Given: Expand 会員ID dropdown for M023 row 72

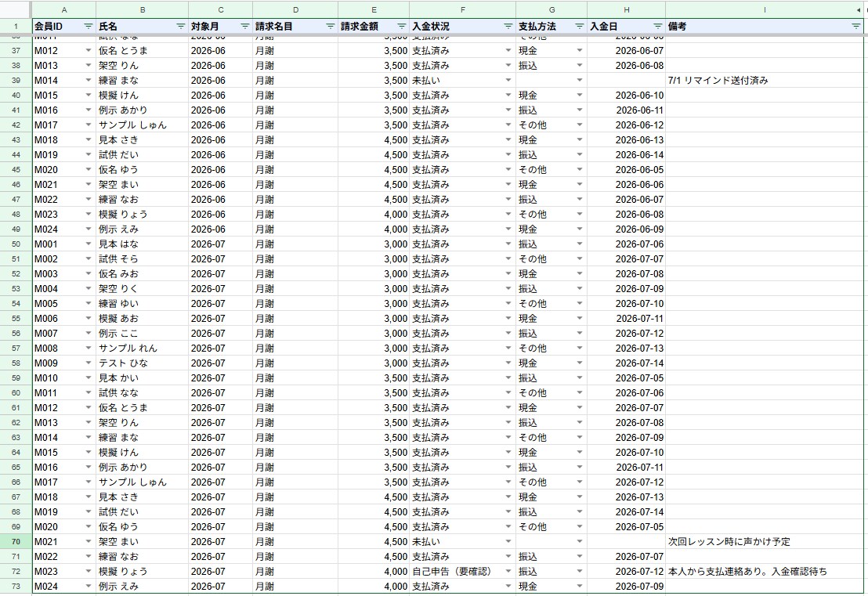Looking at the screenshot, I should 88,572.
